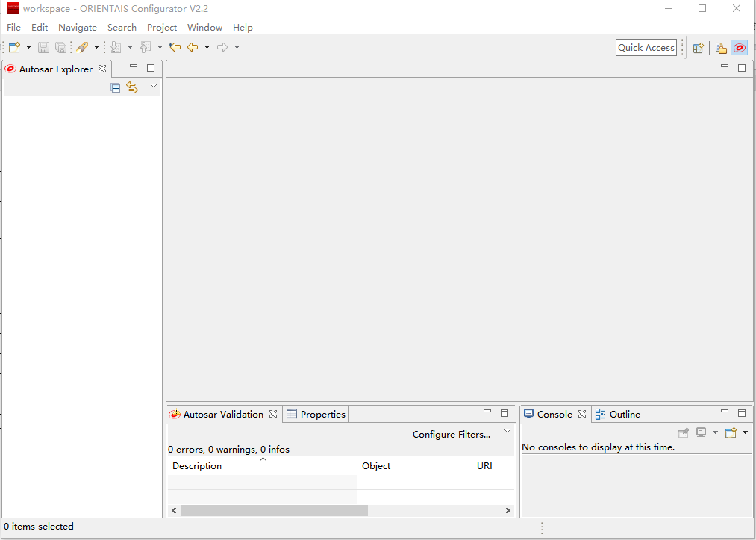Click Configure Filters... in validation panel
Viewport: 756px width, 540px height.
pyautogui.click(x=452, y=434)
